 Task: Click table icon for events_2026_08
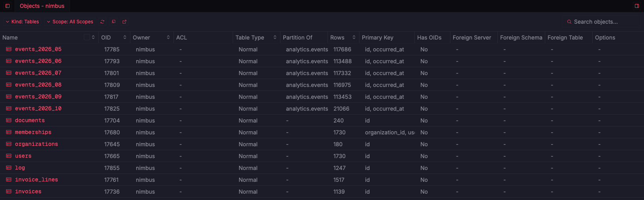9,85
